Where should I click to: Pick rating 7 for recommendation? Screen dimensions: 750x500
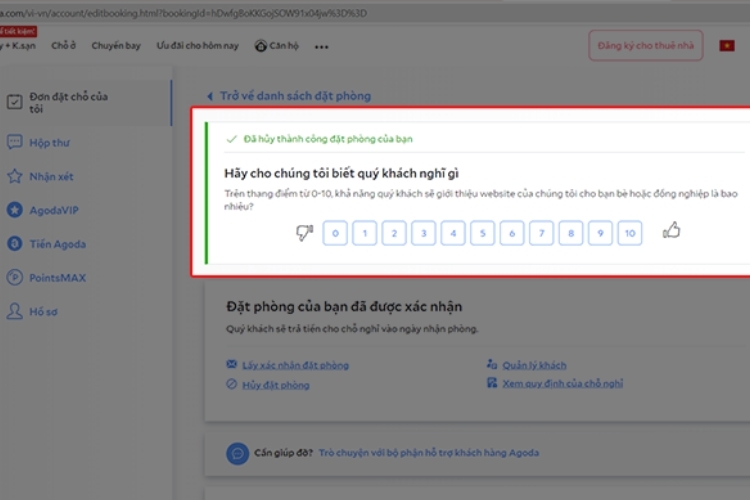pos(541,233)
